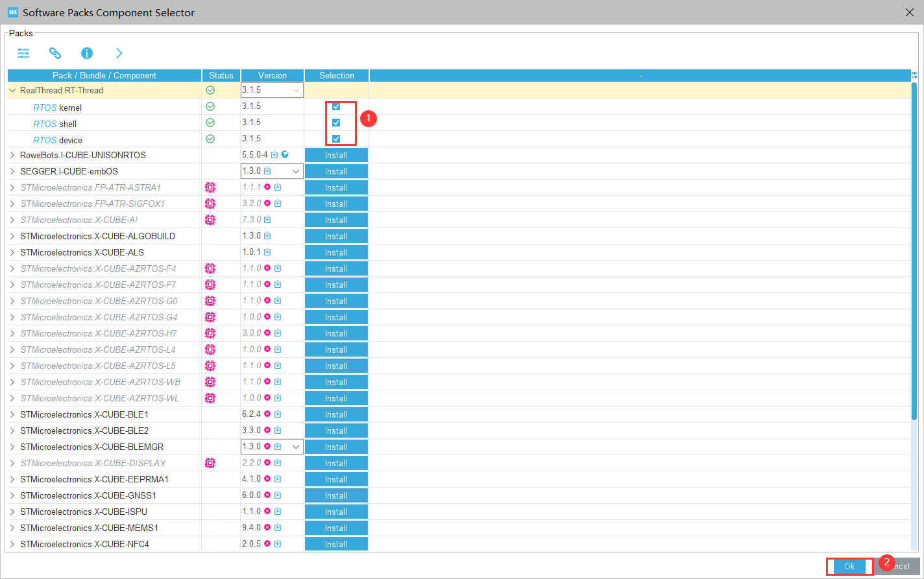Click the chip status icon for X-CUBE-DISPLAY
Screen dimensions: 924x579
coord(210,463)
